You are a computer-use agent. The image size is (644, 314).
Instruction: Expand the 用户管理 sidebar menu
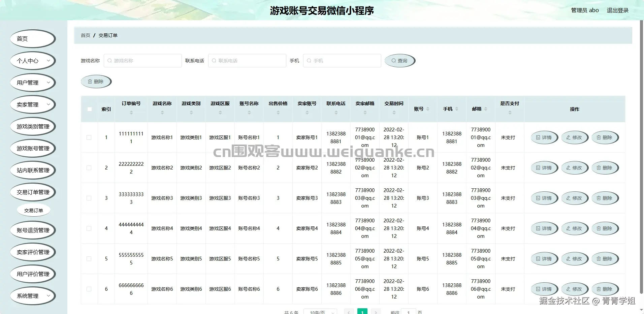click(33, 83)
